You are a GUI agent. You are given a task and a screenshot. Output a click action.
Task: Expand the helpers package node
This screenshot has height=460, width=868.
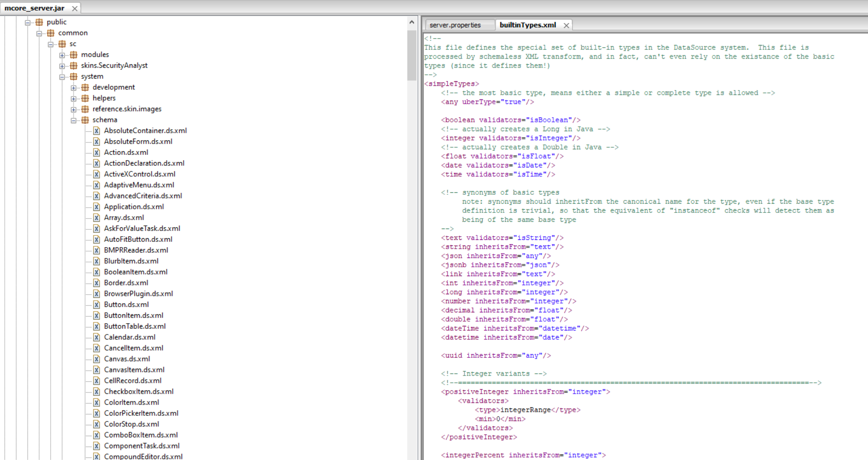coord(74,99)
